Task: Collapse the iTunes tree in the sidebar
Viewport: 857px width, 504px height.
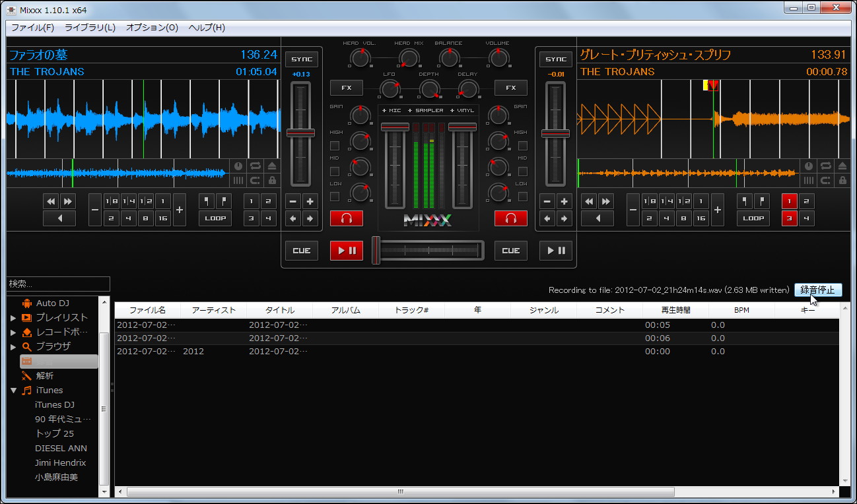Action: (13, 389)
